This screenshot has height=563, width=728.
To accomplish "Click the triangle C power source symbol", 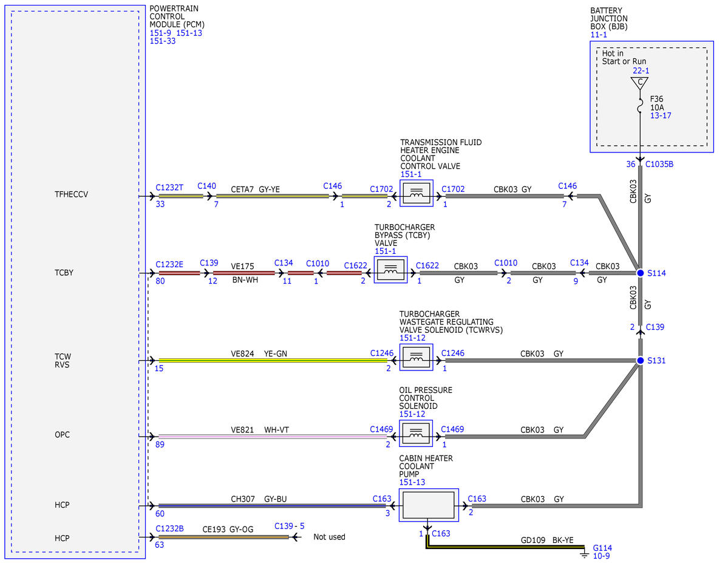I will 640,84.
